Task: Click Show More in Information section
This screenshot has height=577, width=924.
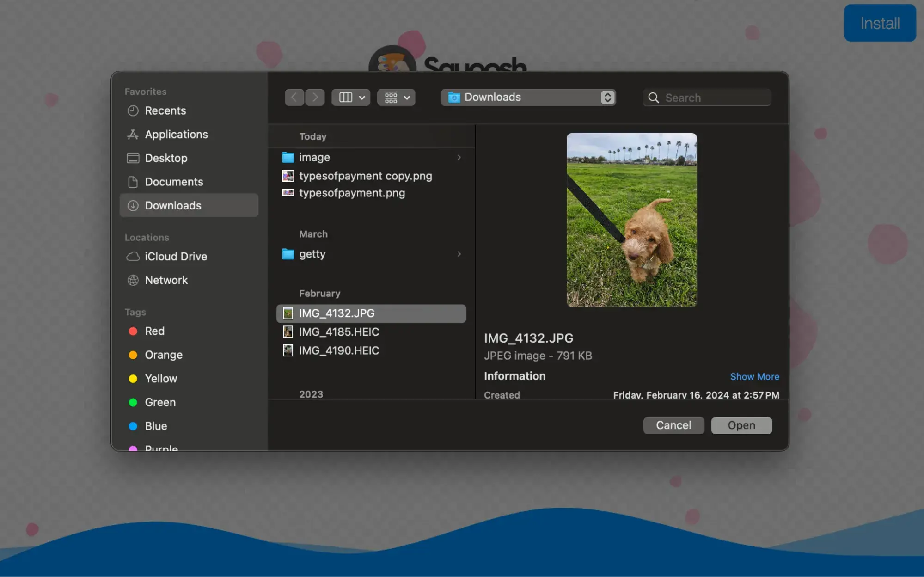Action: tap(754, 376)
